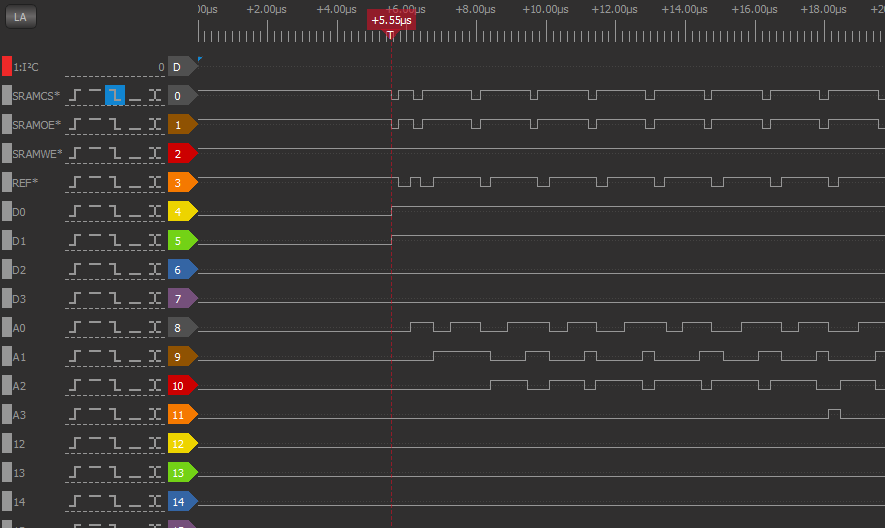Image resolution: width=885 pixels, height=528 pixels.
Task: Set falling edge trigger on D0
Action: tap(115, 212)
